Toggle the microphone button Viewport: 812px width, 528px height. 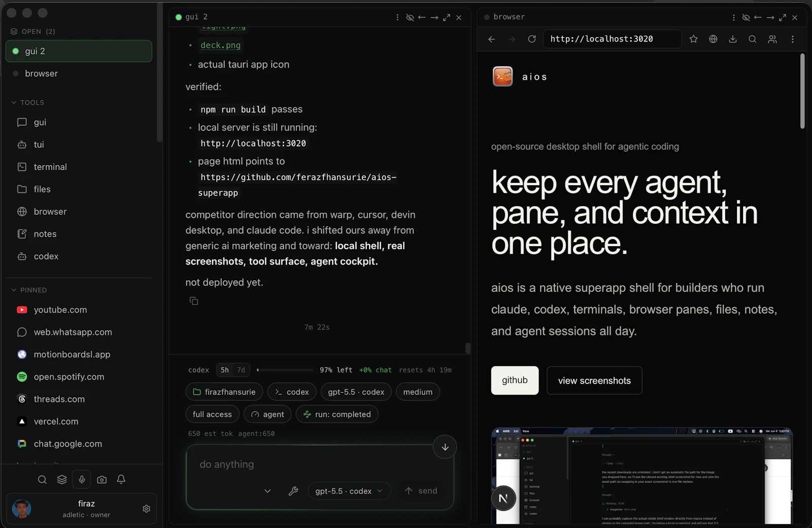pos(82,480)
